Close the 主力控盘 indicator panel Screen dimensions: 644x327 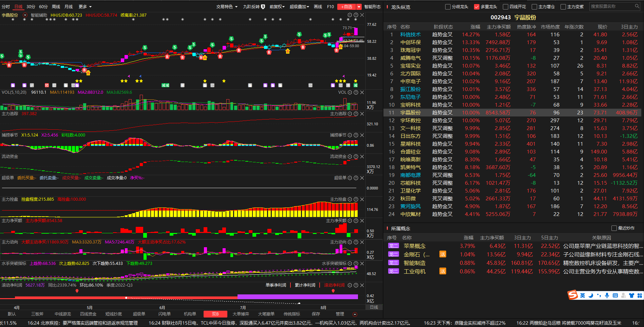tap(362, 199)
